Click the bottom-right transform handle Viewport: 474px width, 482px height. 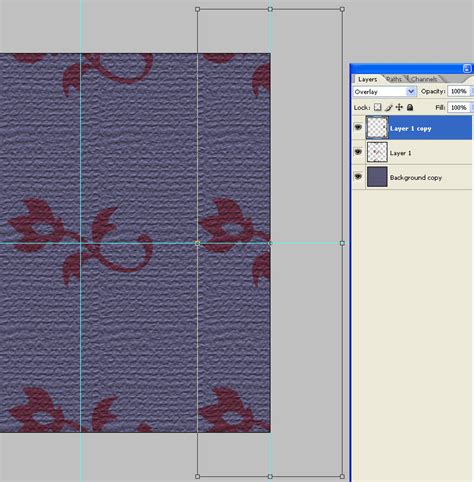coord(342,476)
